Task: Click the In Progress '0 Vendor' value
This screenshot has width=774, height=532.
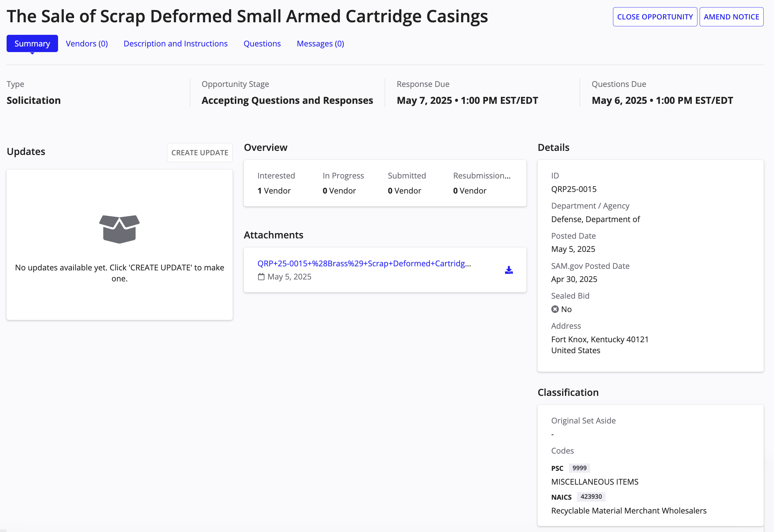Action: [x=339, y=191]
